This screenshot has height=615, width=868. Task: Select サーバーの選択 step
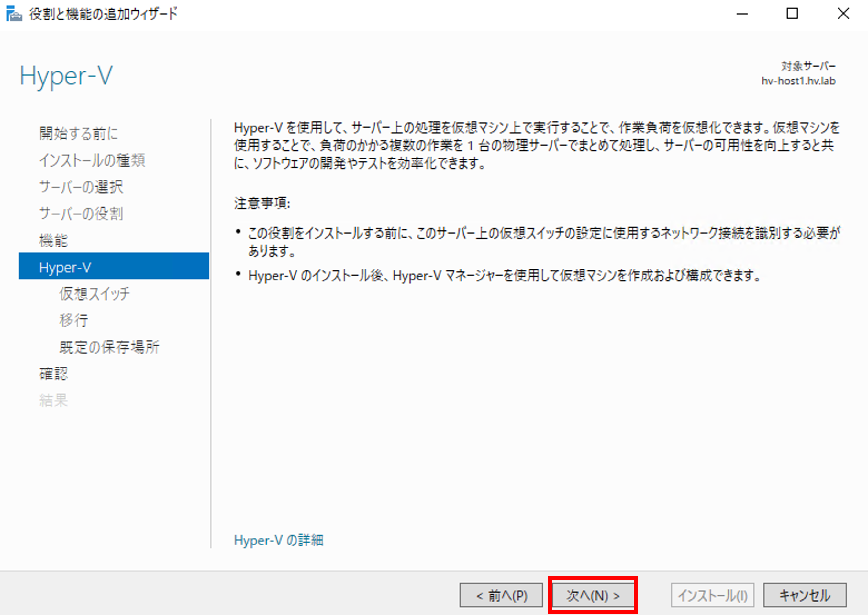(81, 187)
